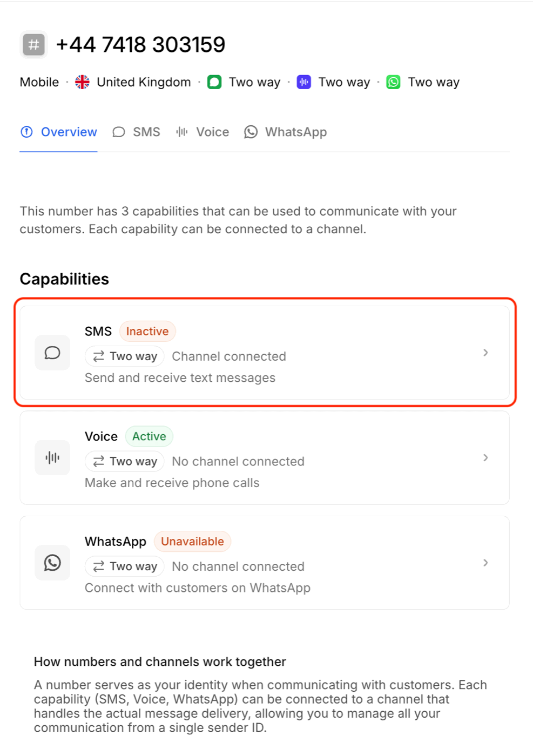Viewport: 533px width, 756px height.
Task: Click the Two way pill in Voice card
Action: (x=125, y=462)
